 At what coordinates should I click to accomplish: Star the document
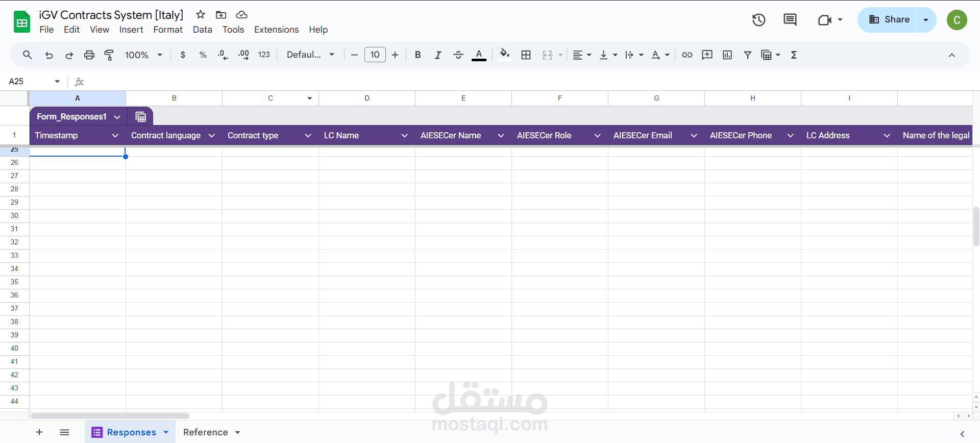[x=201, y=14]
